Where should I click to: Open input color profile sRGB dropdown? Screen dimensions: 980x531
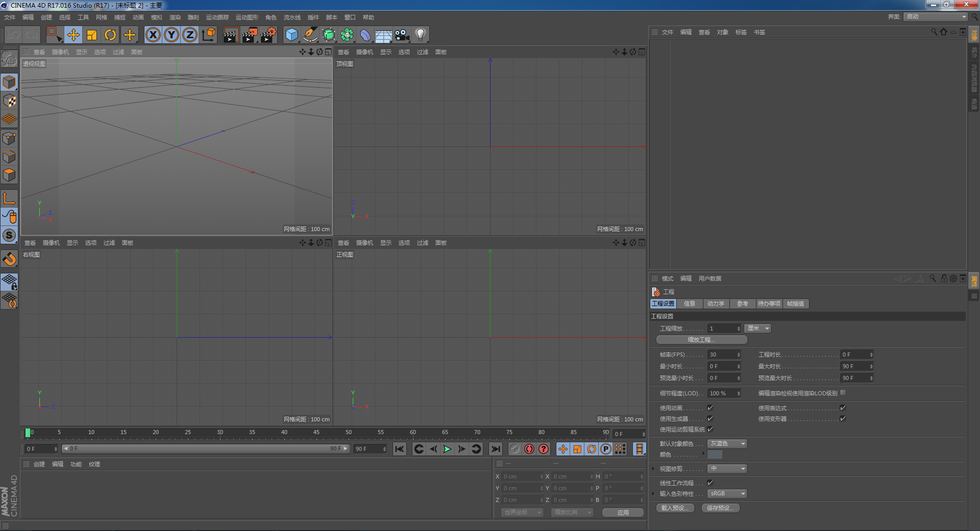tap(727, 494)
